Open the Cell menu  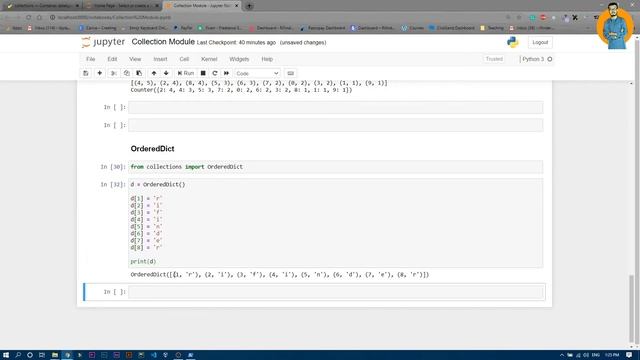(184, 59)
